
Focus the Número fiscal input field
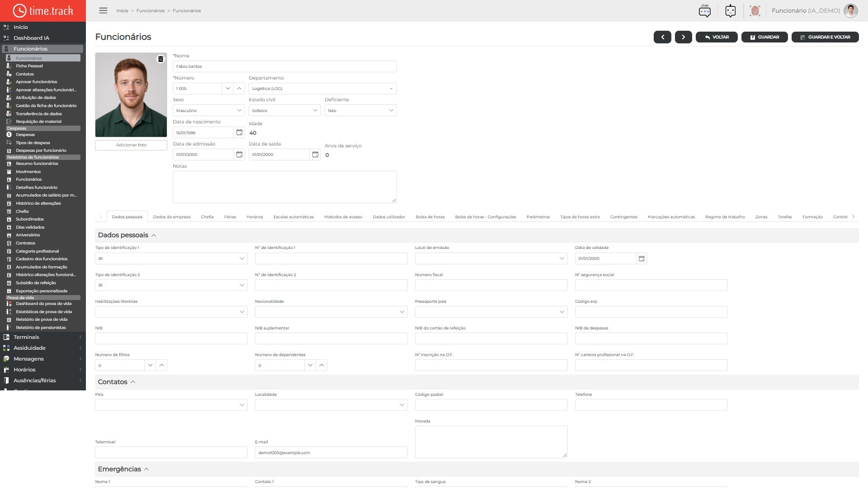(491, 285)
